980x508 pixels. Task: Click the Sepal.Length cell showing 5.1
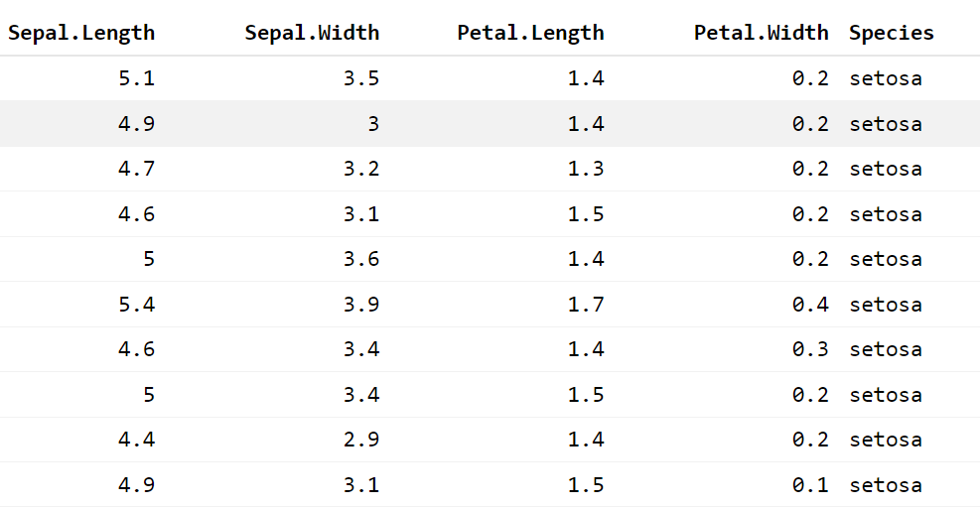coord(136,78)
